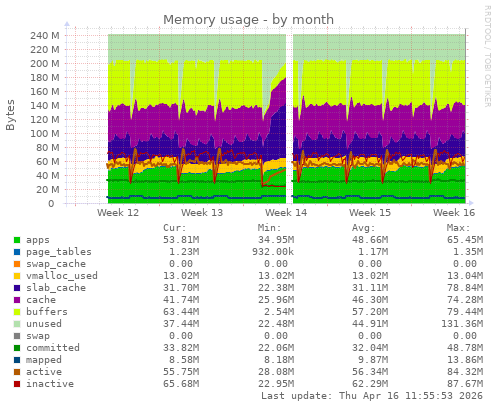This screenshot has width=497, height=408.
Task: Click the 'slab_cache' legend label
Action: tap(56, 288)
